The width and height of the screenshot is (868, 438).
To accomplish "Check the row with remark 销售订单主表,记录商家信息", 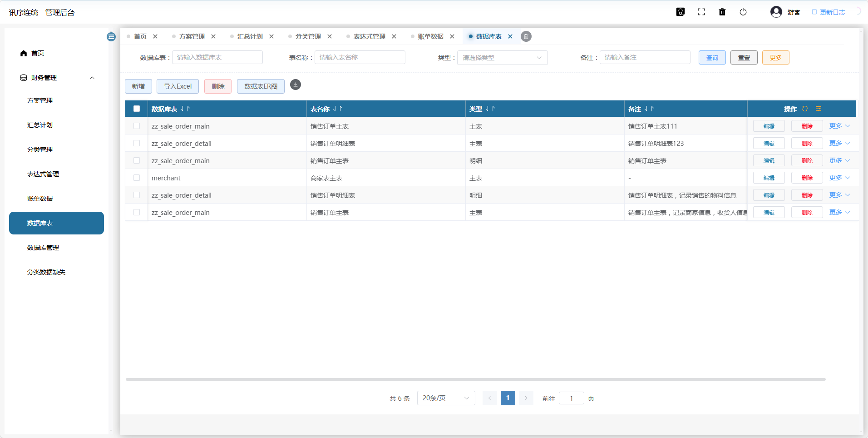I will pos(137,212).
